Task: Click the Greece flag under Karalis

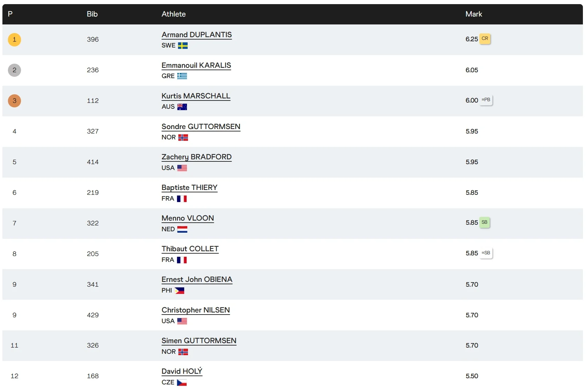Action: click(182, 76)
